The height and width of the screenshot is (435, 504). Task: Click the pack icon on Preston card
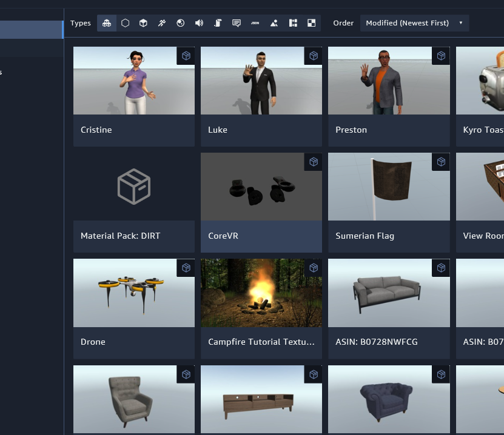tap(441, 56)
